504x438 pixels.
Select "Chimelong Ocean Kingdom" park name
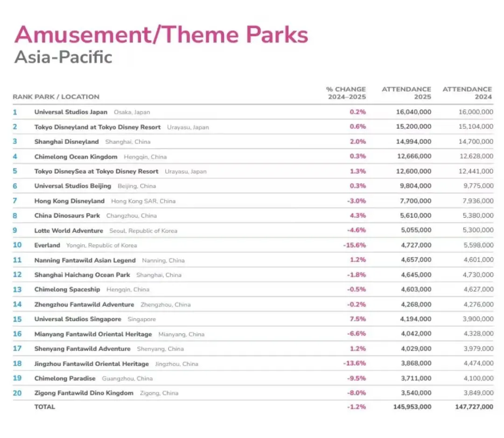click(x=76, y=156)
